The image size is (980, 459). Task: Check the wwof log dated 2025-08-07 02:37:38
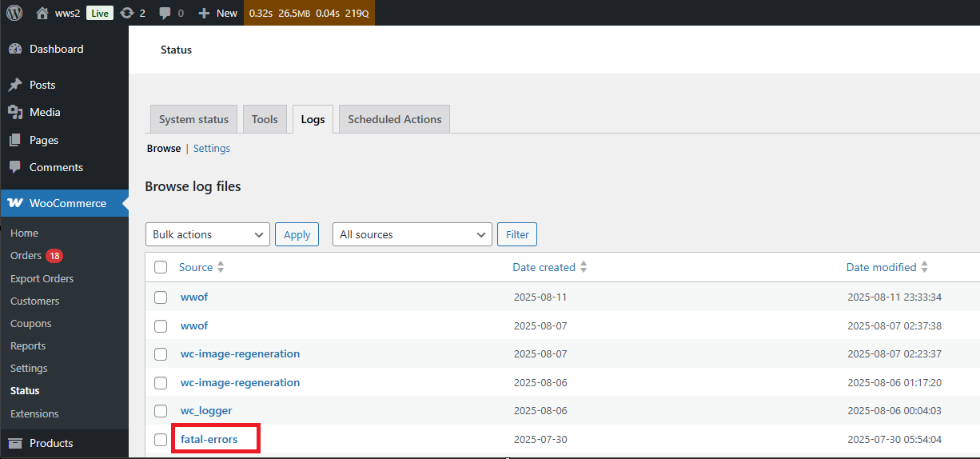tap(161, 326)
